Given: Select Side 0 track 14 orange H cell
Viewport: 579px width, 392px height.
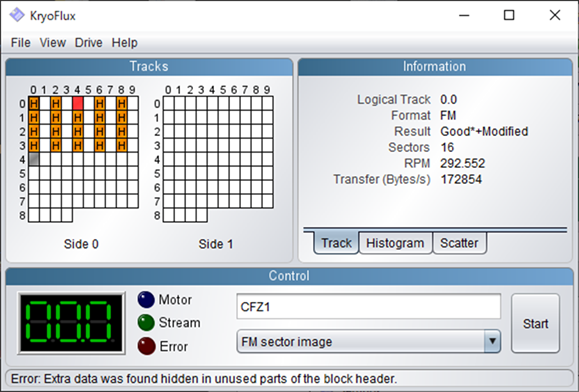Looking at the screenshot, I should [x=78, y=117].
